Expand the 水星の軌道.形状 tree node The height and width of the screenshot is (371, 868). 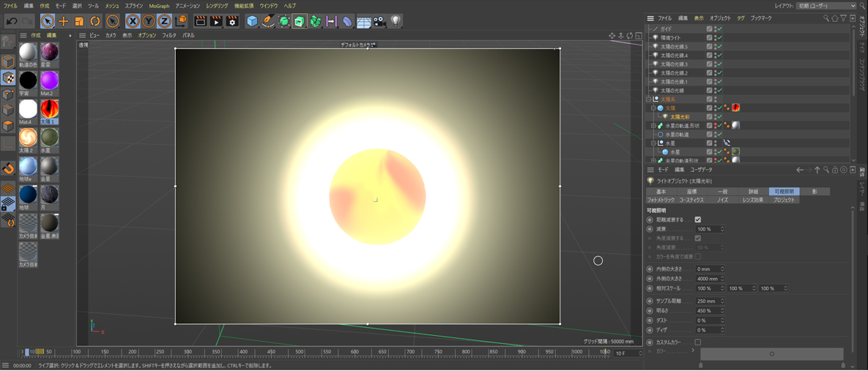pos(653,126)
